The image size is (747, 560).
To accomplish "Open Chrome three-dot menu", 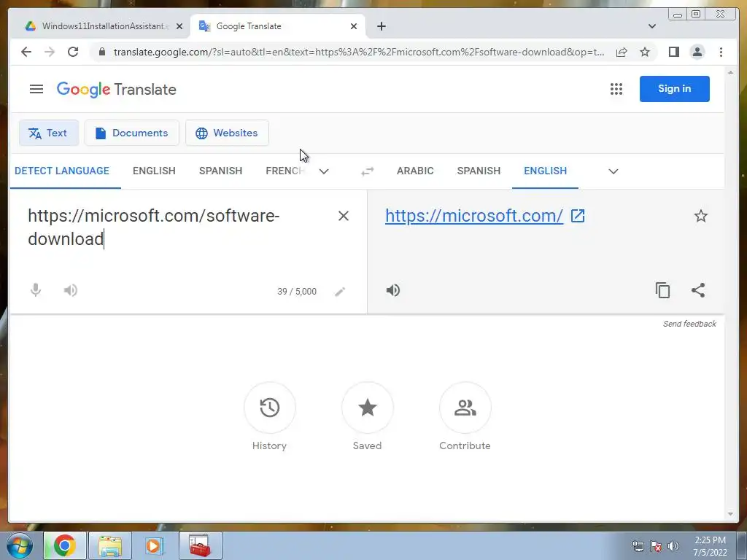I will coord(721,52).
